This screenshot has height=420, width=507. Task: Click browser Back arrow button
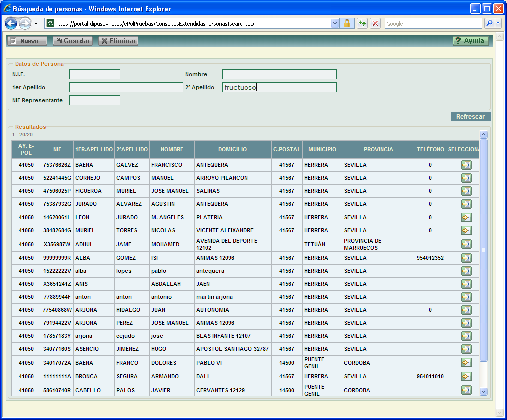(11, 23)
